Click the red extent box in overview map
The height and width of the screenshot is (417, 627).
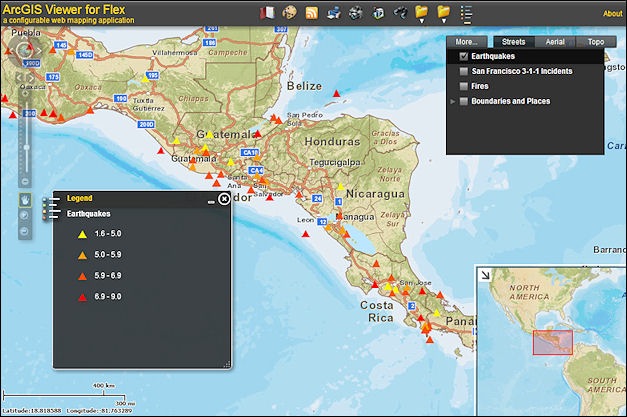point(553,342)
